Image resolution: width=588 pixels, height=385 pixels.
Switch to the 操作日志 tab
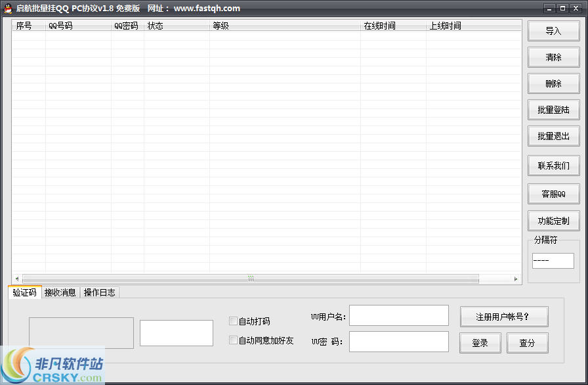tap(99, 292)
